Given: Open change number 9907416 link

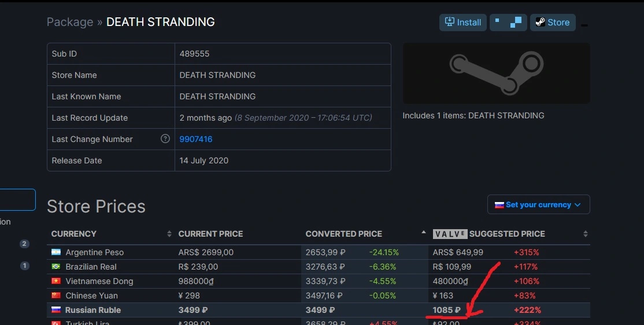Looking at the screenshot, I should click(x=196, y=139).
